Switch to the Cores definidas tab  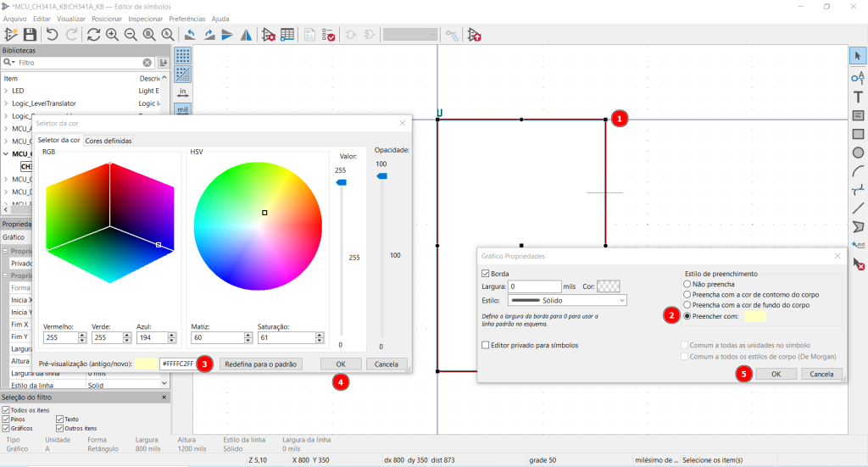coord(108,141)
